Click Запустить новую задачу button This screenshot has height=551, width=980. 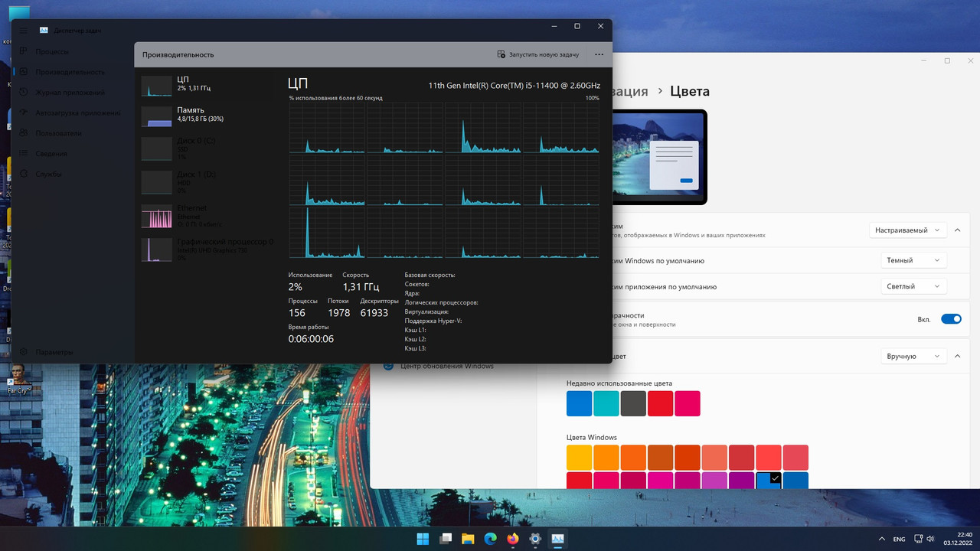537,55
